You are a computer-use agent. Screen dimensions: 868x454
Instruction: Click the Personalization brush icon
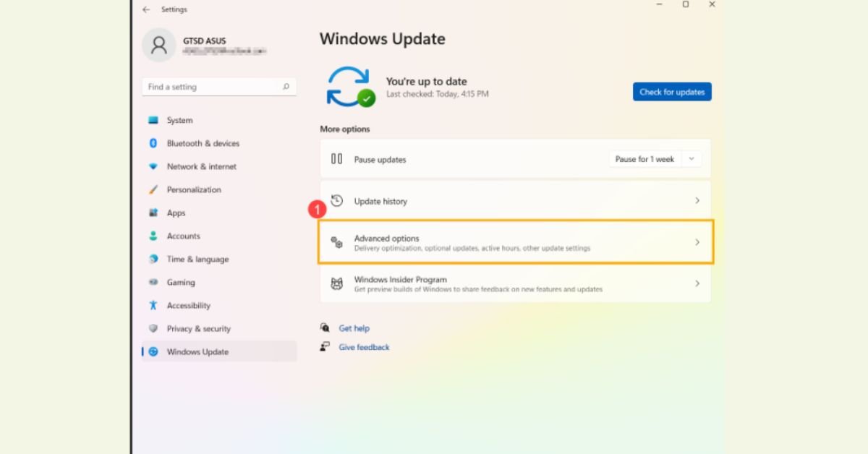click(153, 189)
